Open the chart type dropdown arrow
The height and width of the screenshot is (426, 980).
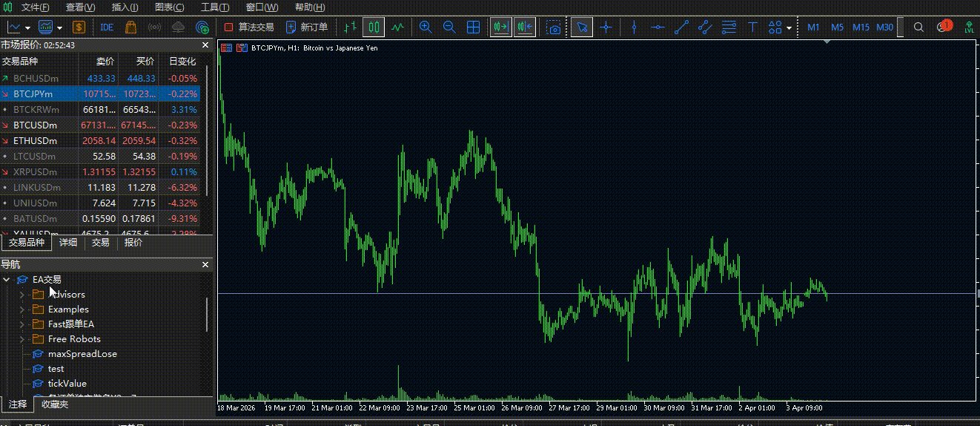[29, 27]
